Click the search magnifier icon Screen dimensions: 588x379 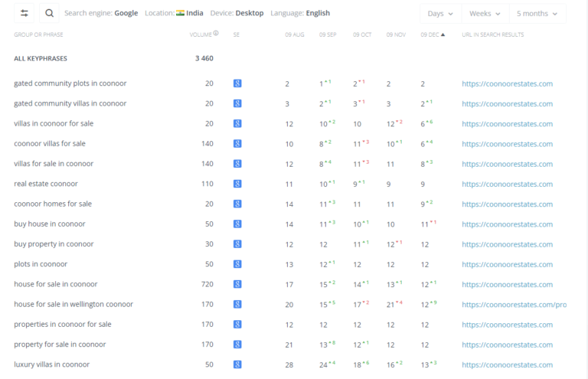[x=49, y=13]
